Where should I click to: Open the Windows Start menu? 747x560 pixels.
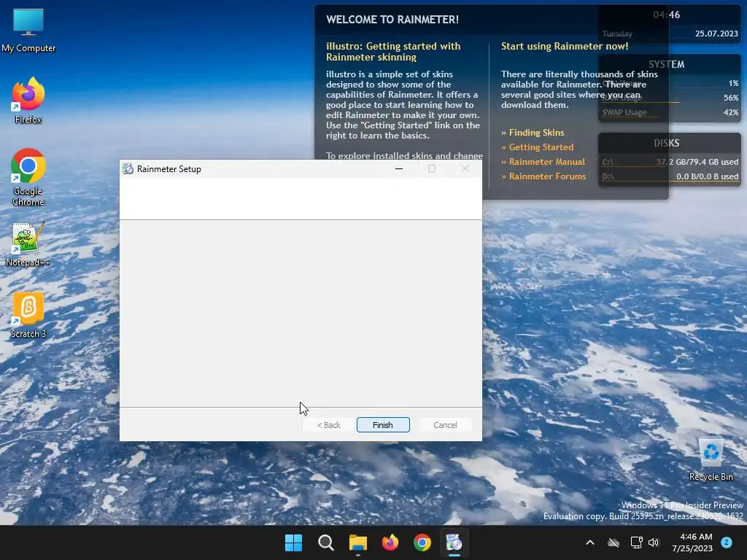(293, 542)
